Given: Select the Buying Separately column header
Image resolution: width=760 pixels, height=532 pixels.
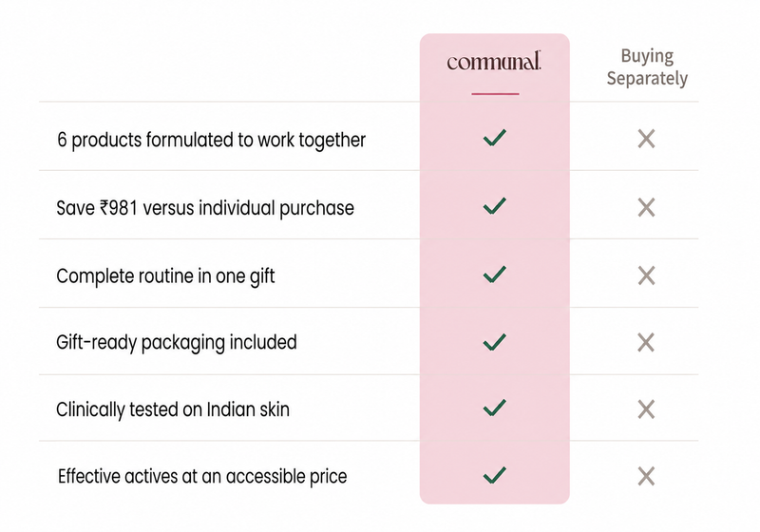Looking at the screenshot, I should pyautogui.click(x=647, y=67).
